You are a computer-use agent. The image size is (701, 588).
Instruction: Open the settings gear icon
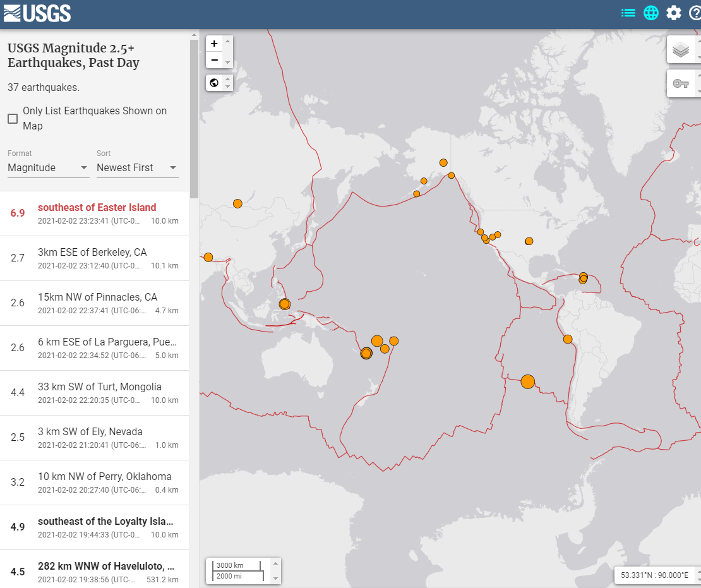[x=674, y=13]
